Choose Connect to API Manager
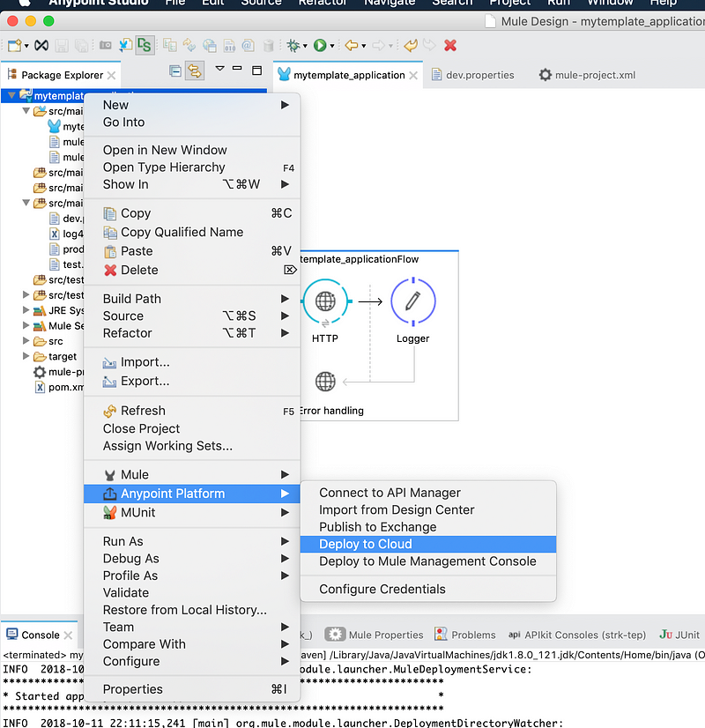The height and width of the screenshot is (728, 705). tap(428, 493)
